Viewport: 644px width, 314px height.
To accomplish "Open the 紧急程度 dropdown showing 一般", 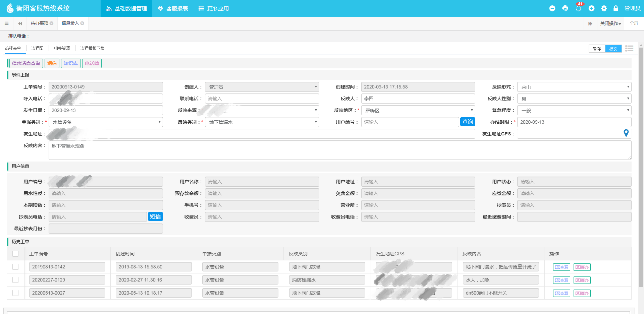I will point(574,111).
